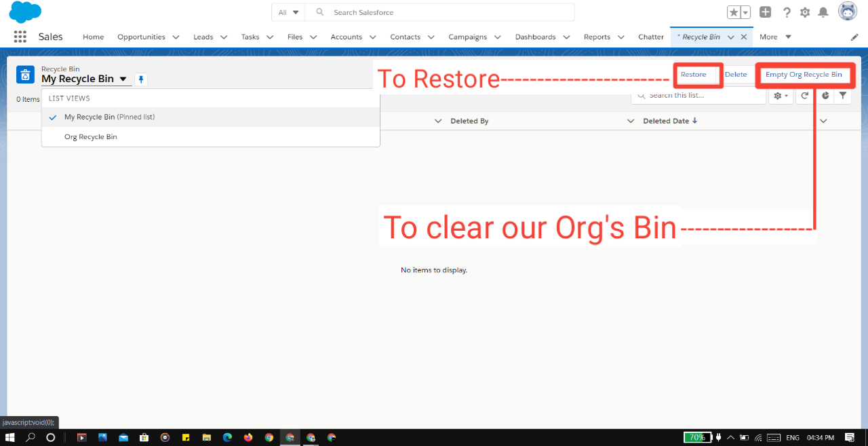
Task: Expand the Opportunities tab dropdown
Action: click(x=176, y=37)
